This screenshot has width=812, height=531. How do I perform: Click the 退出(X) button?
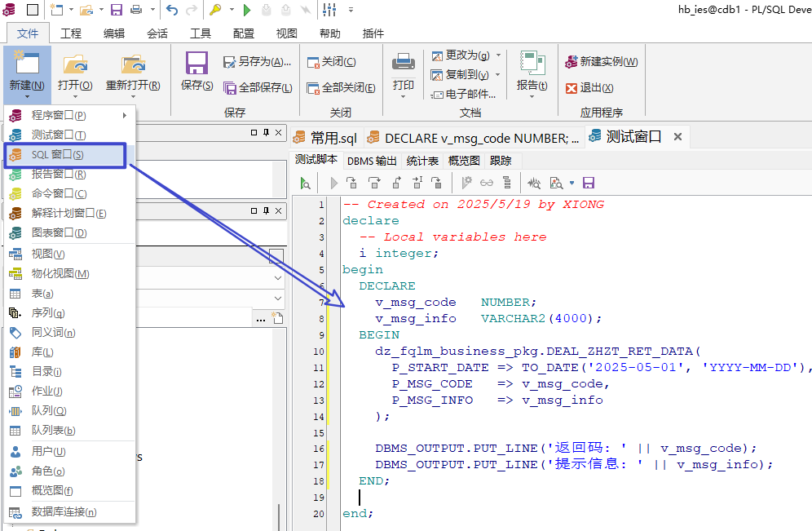click(x=589, y=87)
